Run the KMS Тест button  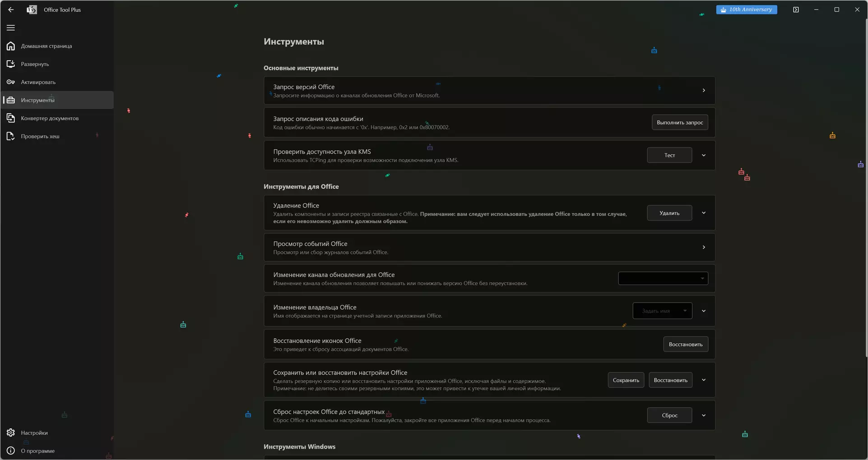[669, 155]
